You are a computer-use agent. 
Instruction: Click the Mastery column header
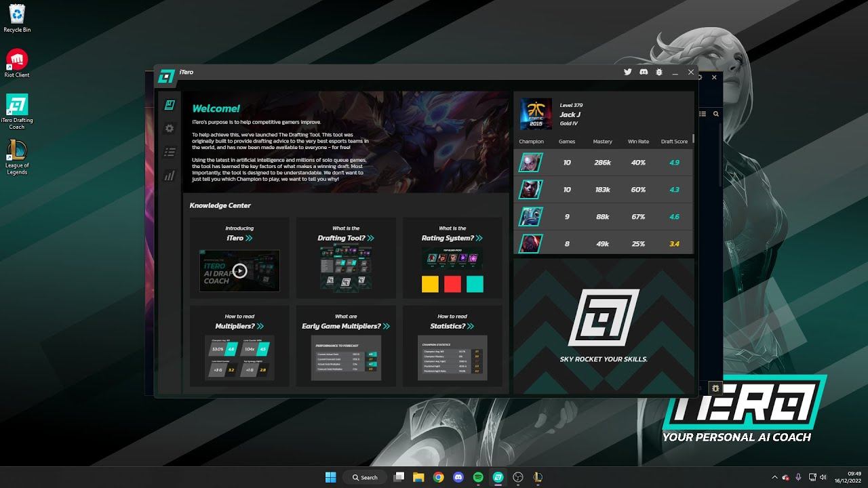602,142
